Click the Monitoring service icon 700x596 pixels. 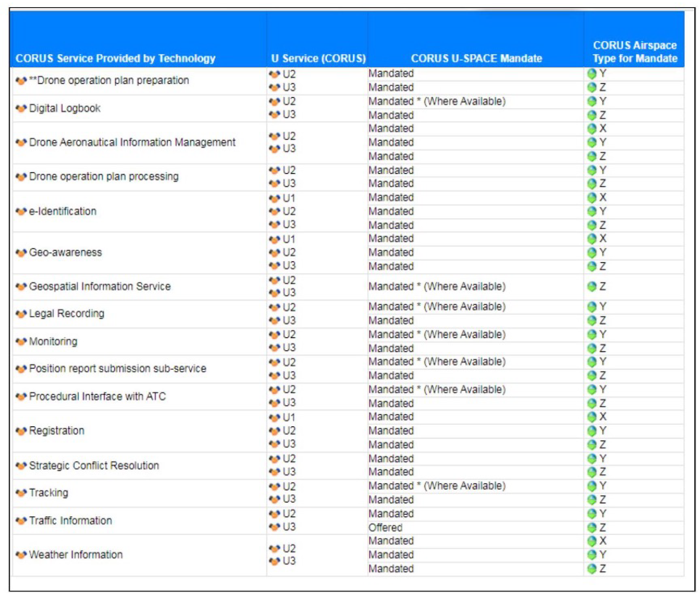(21, 342)
